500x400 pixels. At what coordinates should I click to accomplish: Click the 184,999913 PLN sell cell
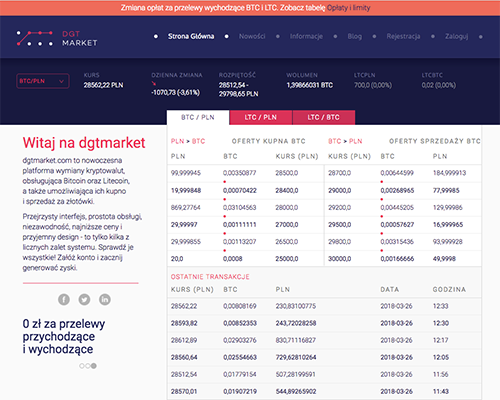coord(449,173)
